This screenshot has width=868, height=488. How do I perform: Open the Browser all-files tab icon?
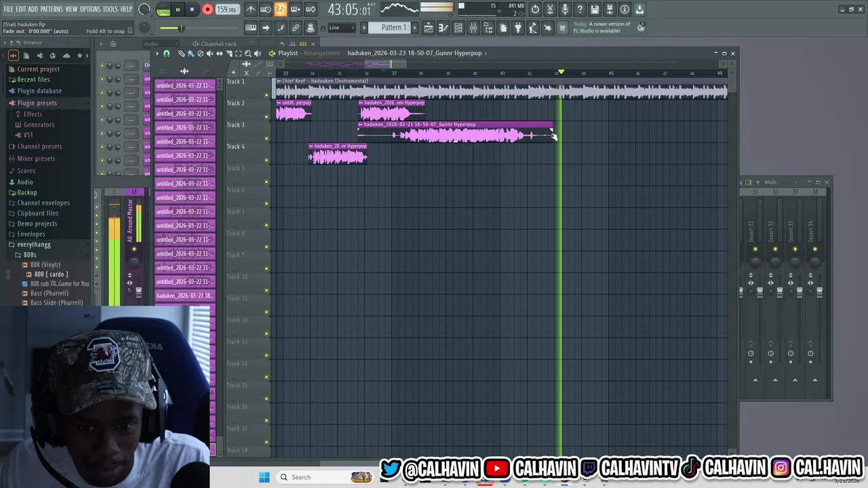pyautogui.click(x=14, y=56)
